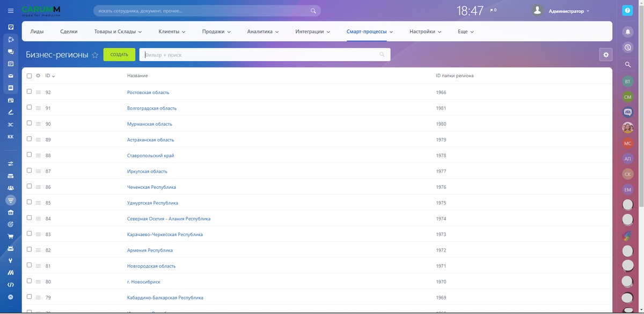Open the tasks checkmark icon in sidebar
The height and width of the screenshot is (314, 644).
coord(11,26)
